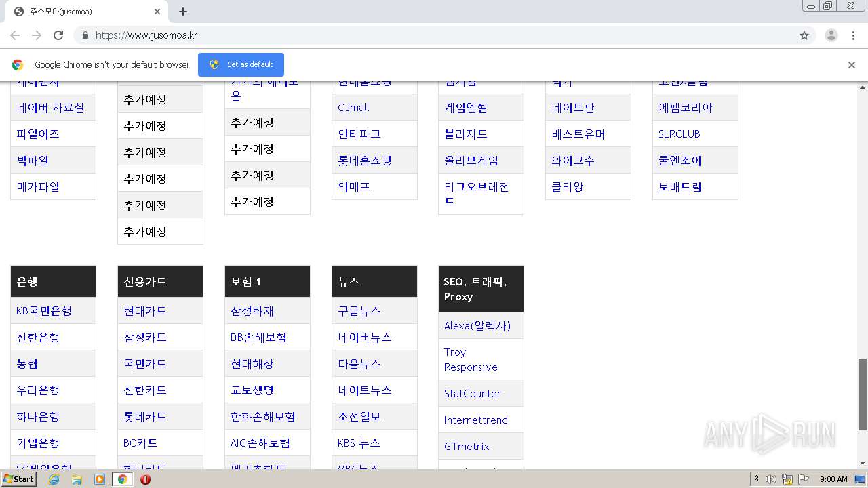This screenshot has width=868, height=488.
Task: Open the 네이버 자료실 link
Action: pyautogui.click(x=50, y=108)
